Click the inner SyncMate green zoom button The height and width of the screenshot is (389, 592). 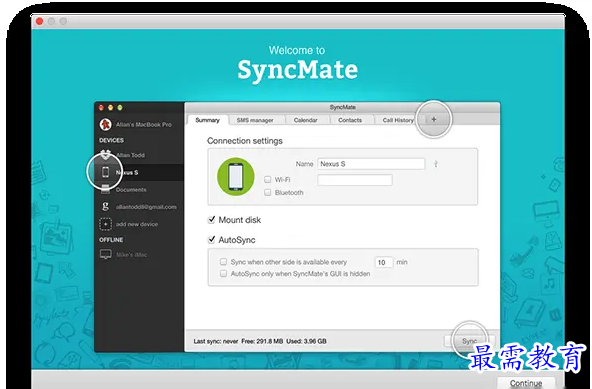120,108
